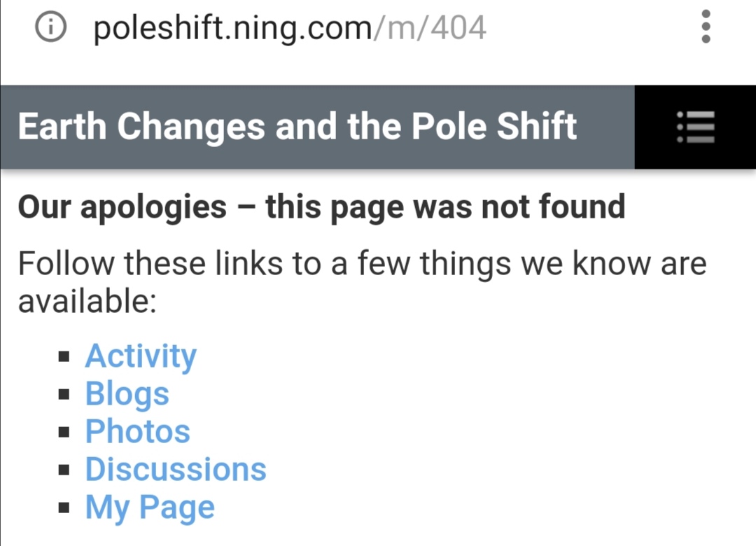Open the My Page link
The height and width of the screenshot is (546, 756).
[x=150, y=508]
